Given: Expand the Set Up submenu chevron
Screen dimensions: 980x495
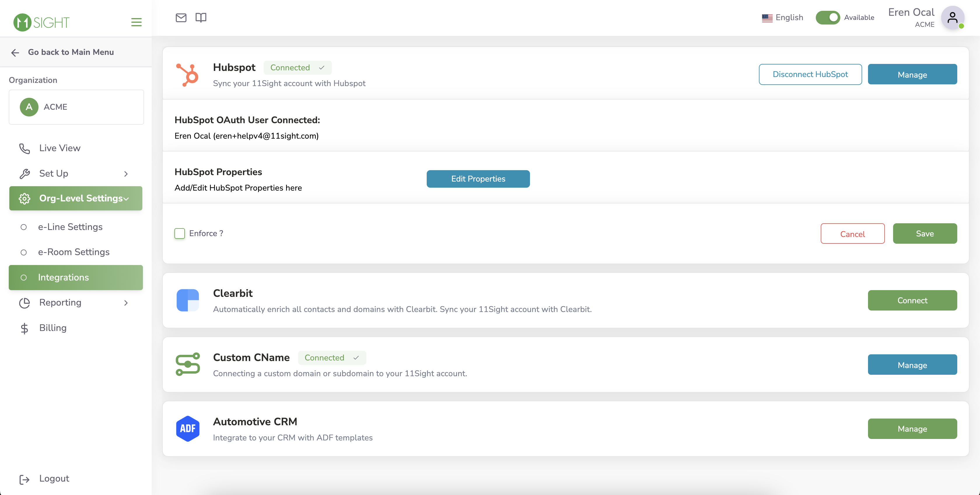Looking at the screenshot, I should 126,174.
